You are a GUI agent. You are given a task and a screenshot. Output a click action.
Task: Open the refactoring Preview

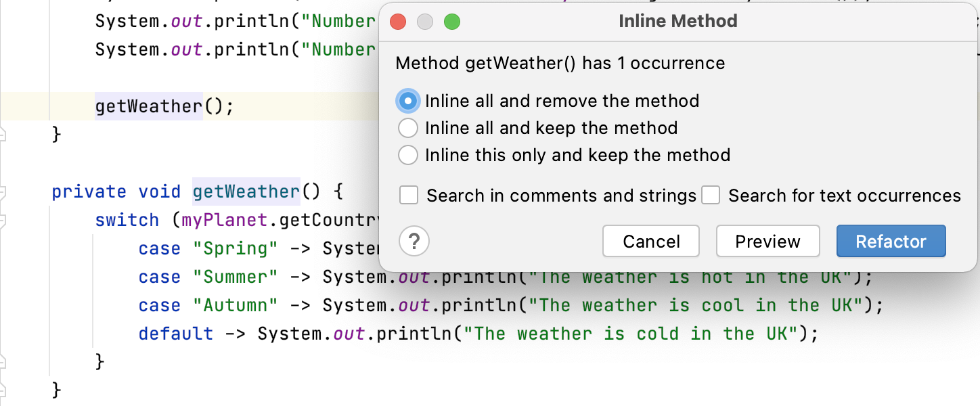(767, 241)
